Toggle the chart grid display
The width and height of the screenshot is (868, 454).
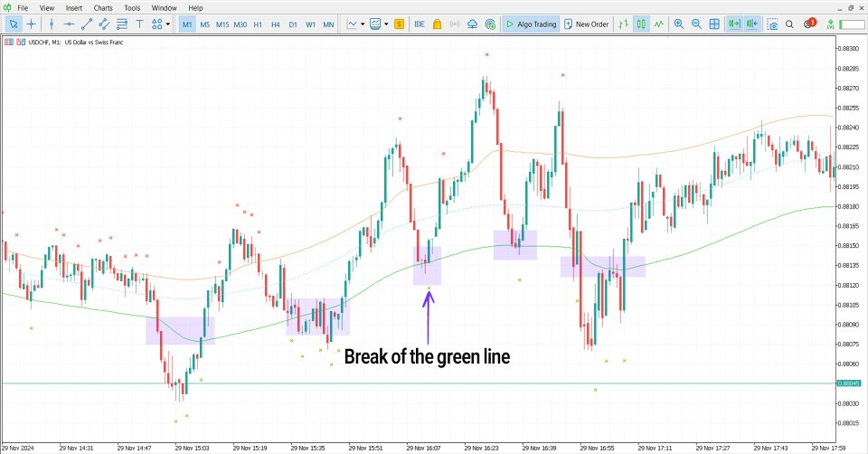click(714, 24)
